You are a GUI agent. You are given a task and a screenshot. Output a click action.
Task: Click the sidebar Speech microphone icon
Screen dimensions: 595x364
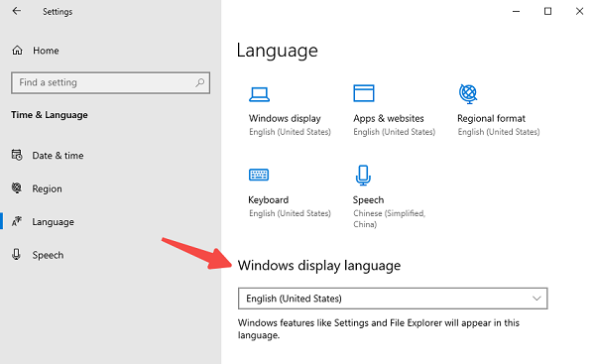pyautogui.click(x=16, y=254)
